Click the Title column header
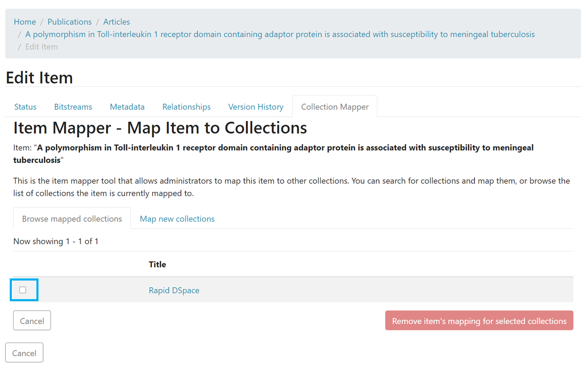588x368 pixels. [157, 264]
